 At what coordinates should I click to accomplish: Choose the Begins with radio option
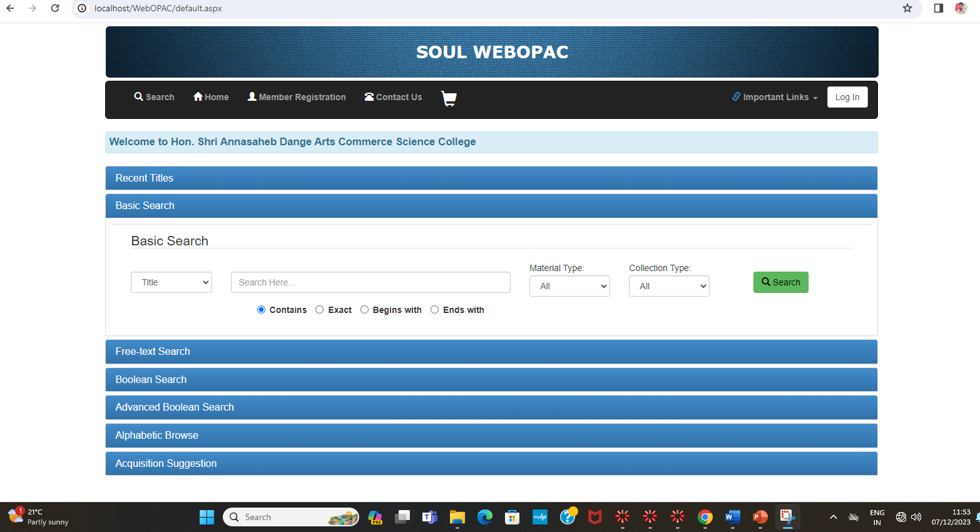(365, 310)
